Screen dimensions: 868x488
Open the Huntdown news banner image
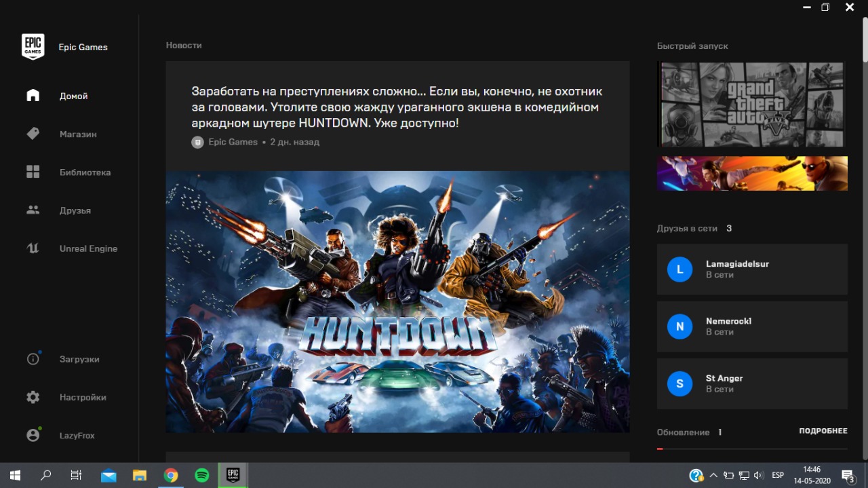[x=397, y=301]
